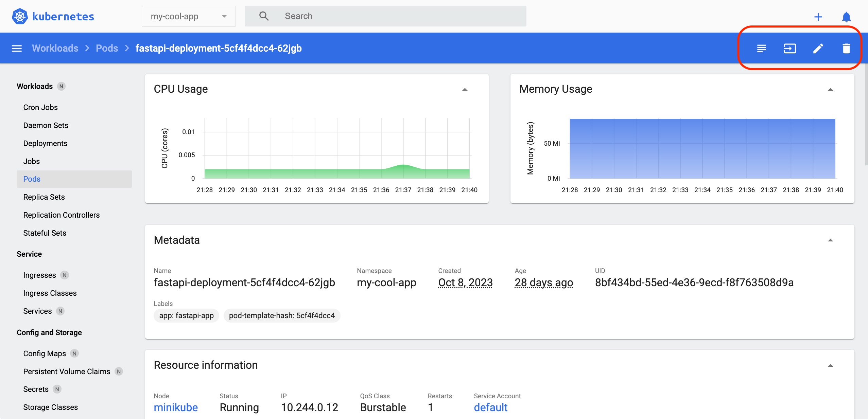868x419 pixels.
Task: Collapse the Metadata section
Action: coord(830,240)
